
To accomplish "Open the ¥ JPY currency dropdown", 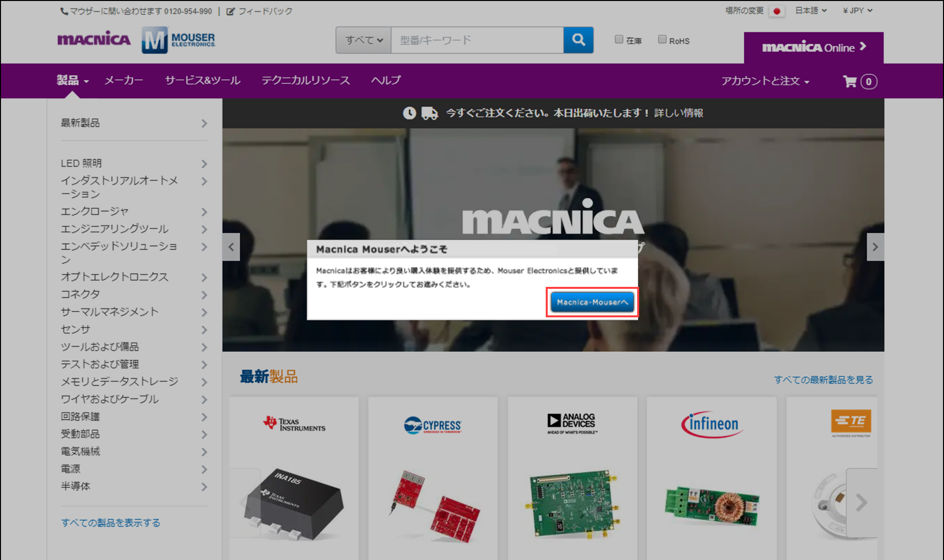I will click(x=857, y=10).
